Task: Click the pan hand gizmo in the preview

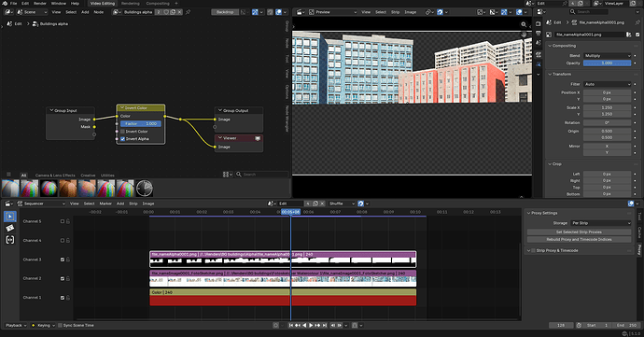Action: (x=524, y=35)
